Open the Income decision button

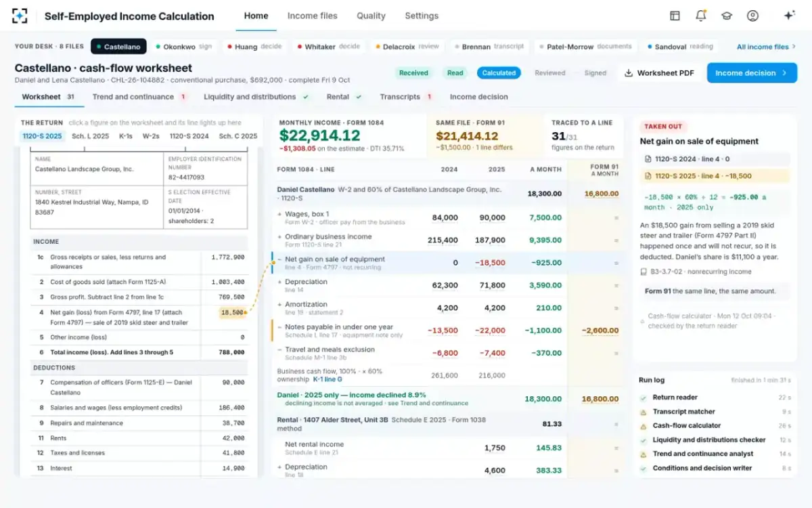(x=751, y=72)
